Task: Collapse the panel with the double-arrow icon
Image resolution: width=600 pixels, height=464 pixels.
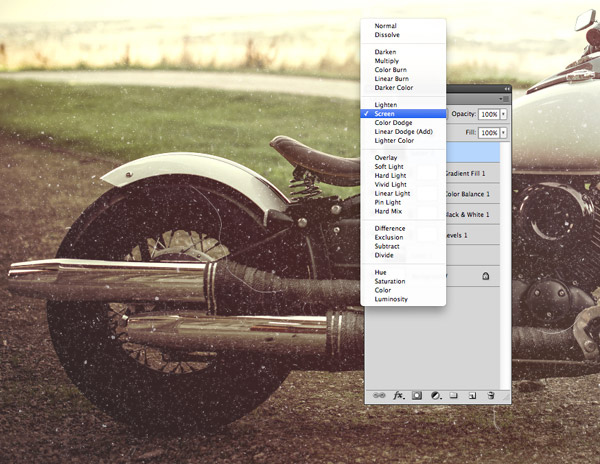Action: pos(506,90)
